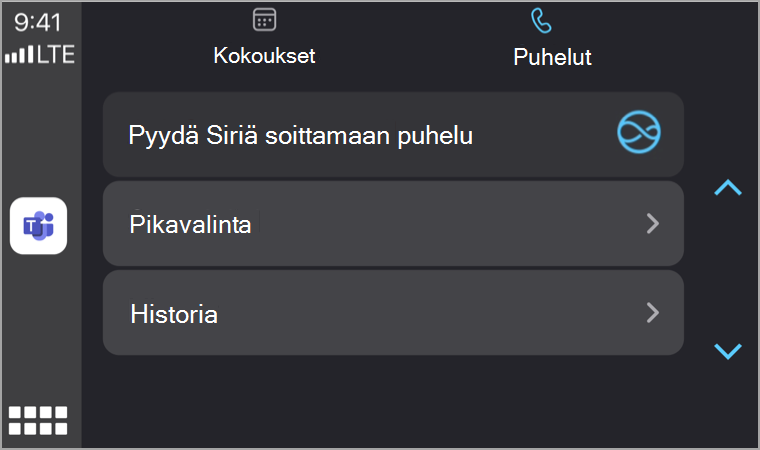Open the Historia row
Image resolution: width=760 pixels, height=450 pixels.
[x=393, y=313]
